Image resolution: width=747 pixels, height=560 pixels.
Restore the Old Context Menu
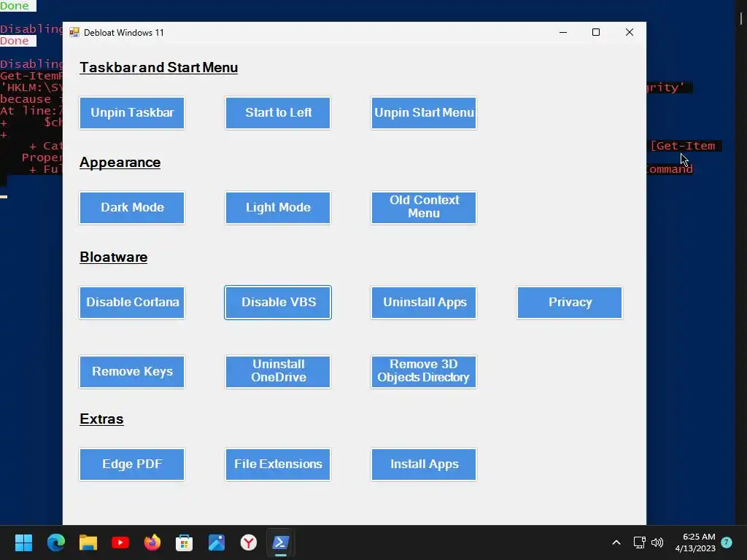click(x=424, y=208)
